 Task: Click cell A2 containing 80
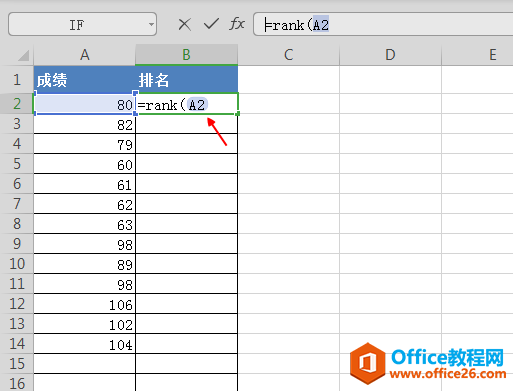click(x=85, y=104)
